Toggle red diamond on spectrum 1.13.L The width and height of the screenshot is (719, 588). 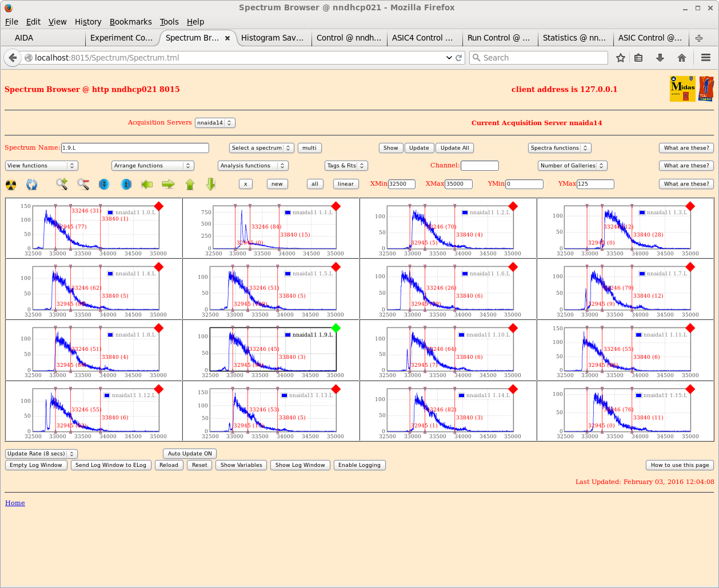click(x=336, y=389)
